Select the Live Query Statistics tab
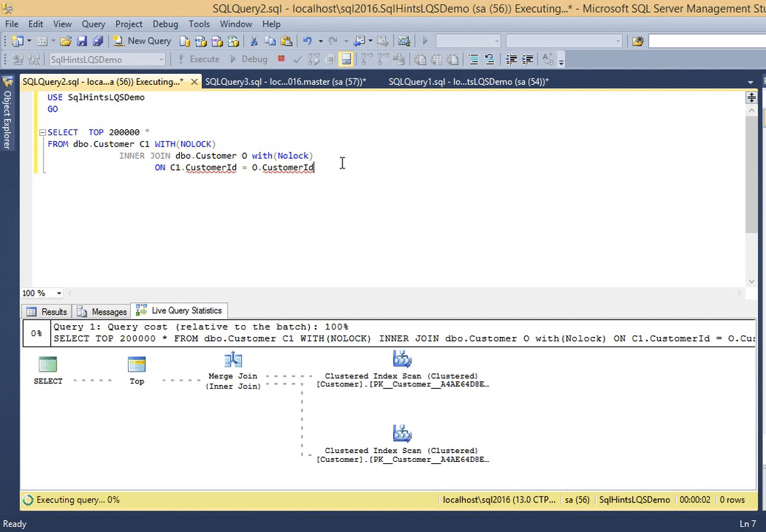 point(179,310)
